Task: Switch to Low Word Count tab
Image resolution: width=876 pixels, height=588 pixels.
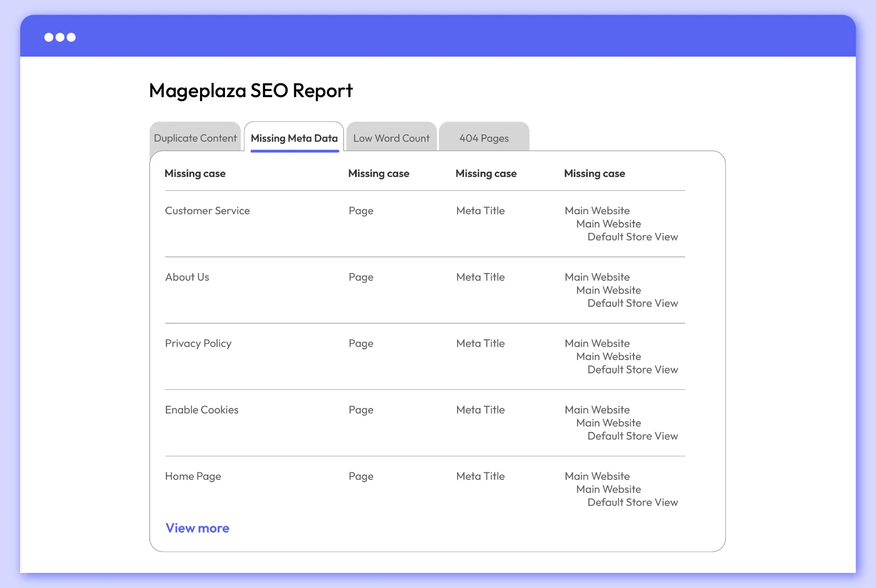Action: tap(391, 138)
